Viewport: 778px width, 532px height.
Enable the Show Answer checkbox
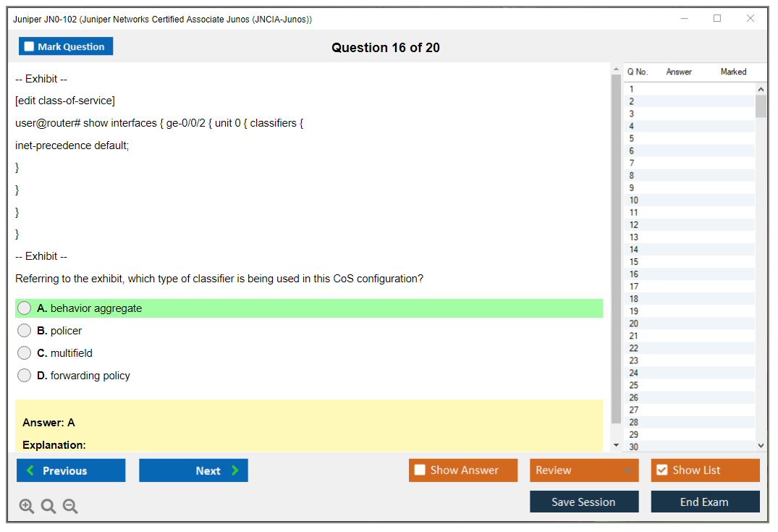tap(420, 470)
